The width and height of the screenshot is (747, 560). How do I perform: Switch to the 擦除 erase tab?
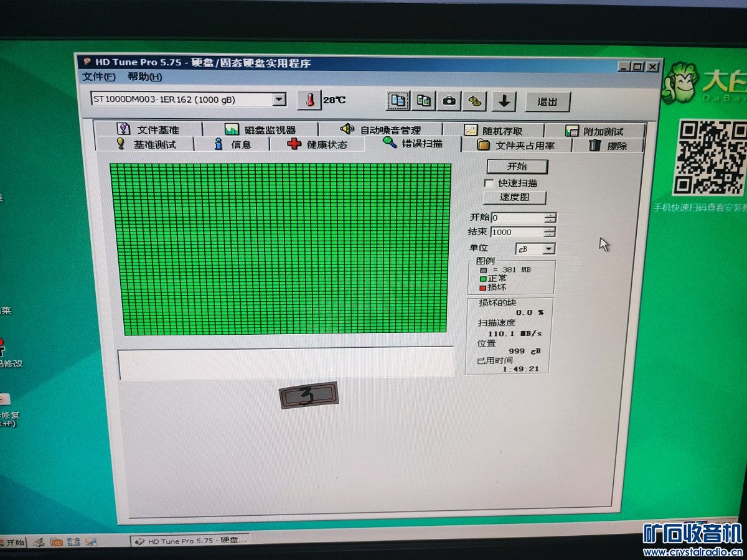[608, 146]
